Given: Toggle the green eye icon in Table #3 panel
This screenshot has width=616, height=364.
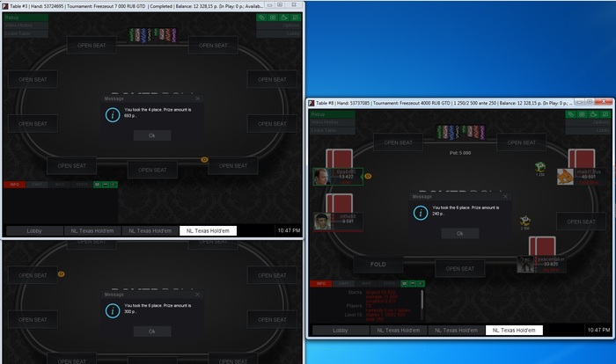Looking at the screenshot, I should 97,185.
